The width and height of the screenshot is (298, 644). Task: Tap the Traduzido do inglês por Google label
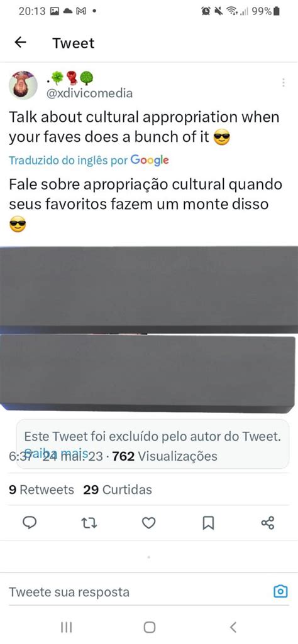coord(89,160)
